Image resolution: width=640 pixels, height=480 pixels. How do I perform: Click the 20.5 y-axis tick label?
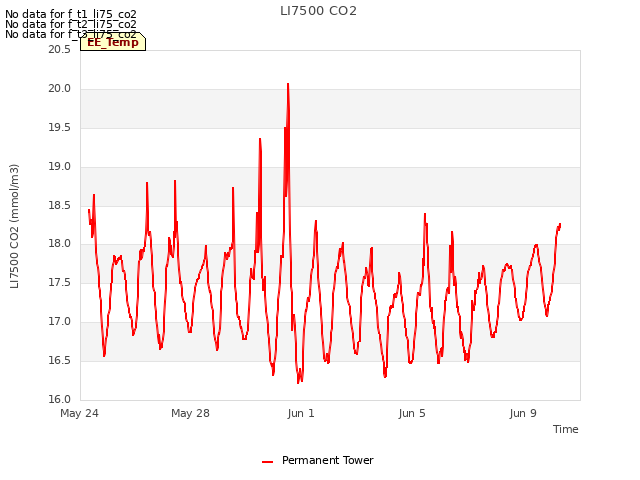click(x=59, y=49)
